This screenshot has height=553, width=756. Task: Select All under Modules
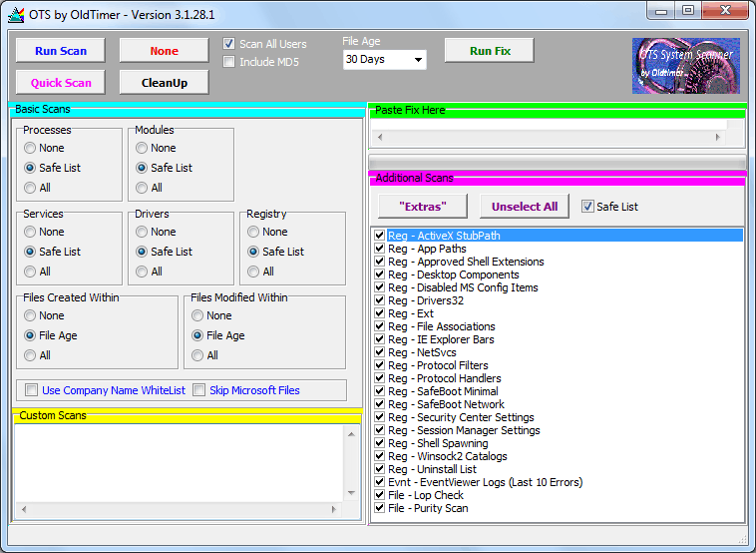[x=142, y=188]
